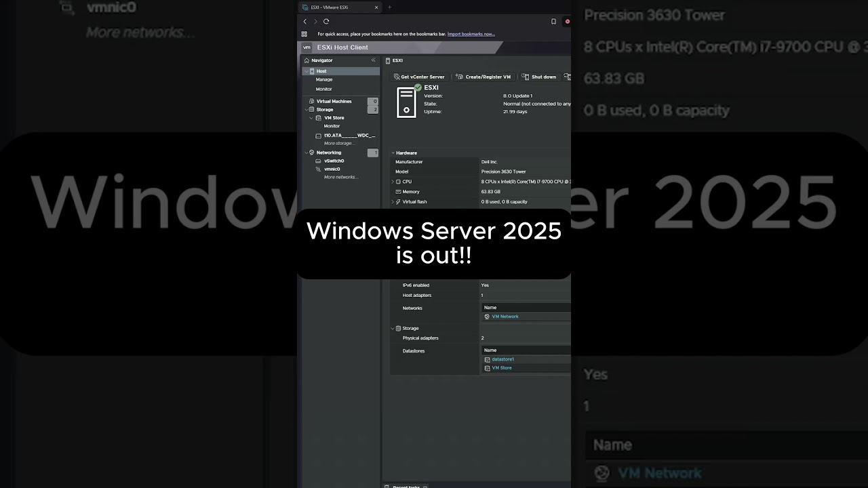The width and height of the screenshot is (868, 488).
Task: Close the ESXi - VMware ESXi tab
Action: 376,7
